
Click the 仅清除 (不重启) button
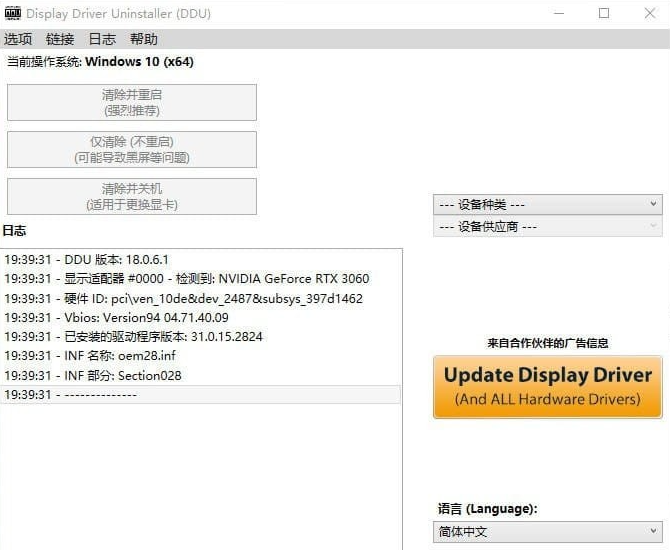pyautogui.click(x=132, y=150)
